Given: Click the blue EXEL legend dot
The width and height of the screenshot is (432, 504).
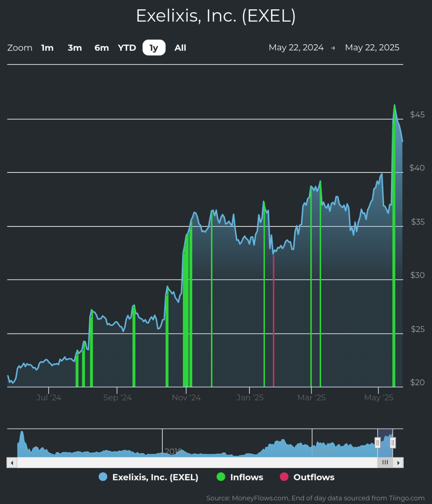Looking at the screenshot, I should coord(103,477).
